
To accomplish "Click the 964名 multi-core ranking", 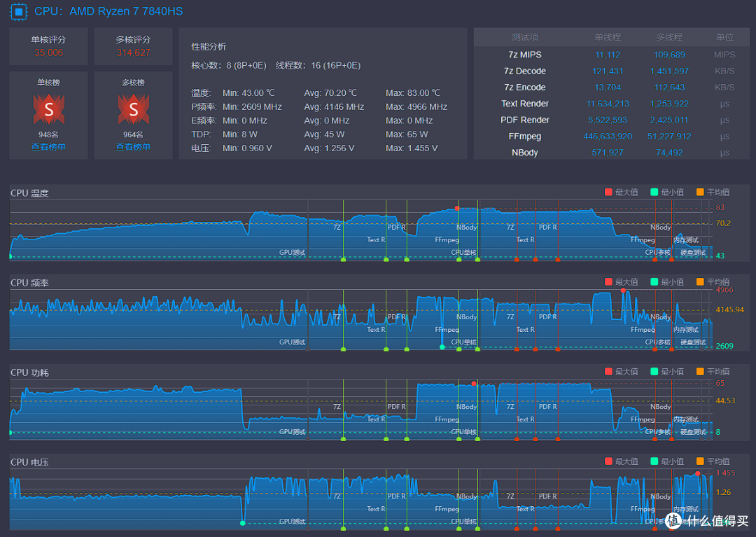I will (133, 134).
